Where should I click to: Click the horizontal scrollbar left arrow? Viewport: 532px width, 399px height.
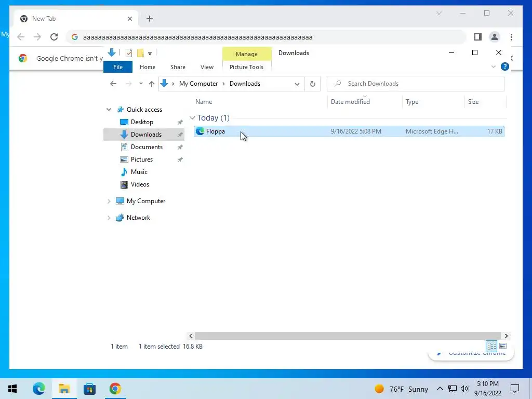coord(191,336)
